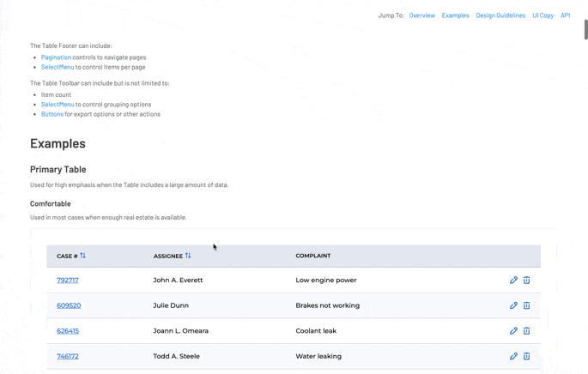The image size is (588, 374).
Task: Delete the Water leaking row
Action: pos(526,356)
